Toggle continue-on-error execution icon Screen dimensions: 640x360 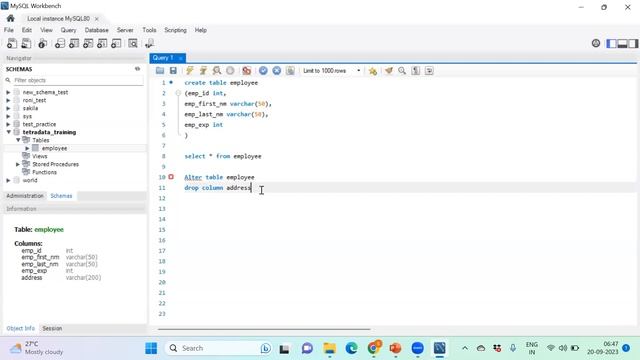(247, 71)
